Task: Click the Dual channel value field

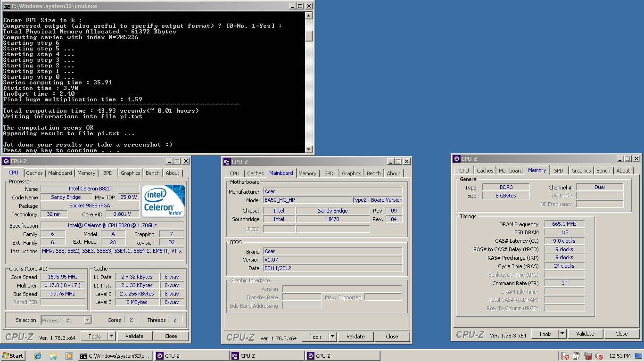Action: (x=600, y=187)
